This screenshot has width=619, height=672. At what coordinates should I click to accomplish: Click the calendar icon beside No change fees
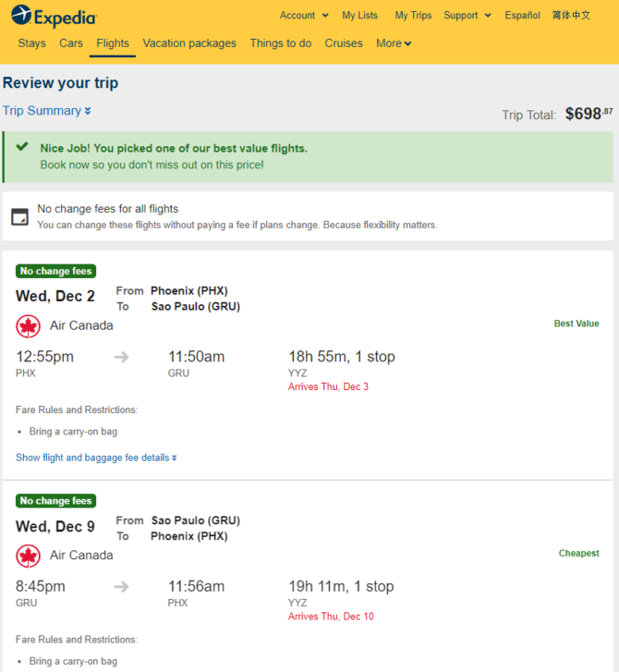[x=19, y=217]
